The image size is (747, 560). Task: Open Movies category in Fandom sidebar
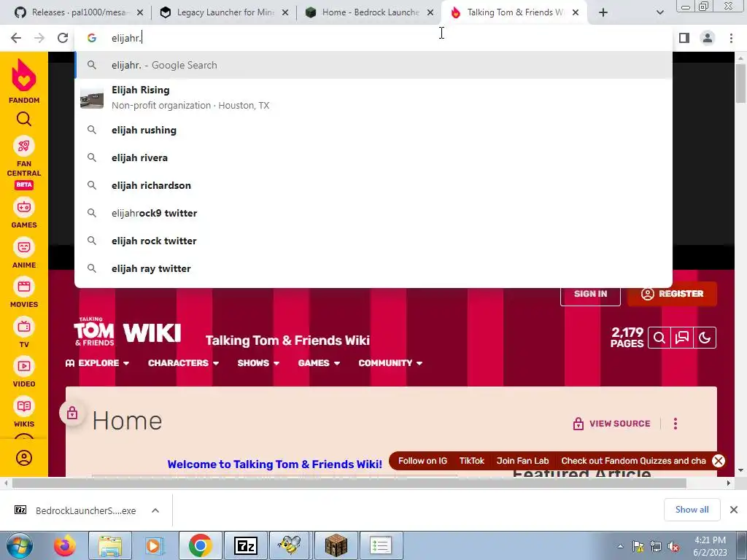tap(24, 293)
